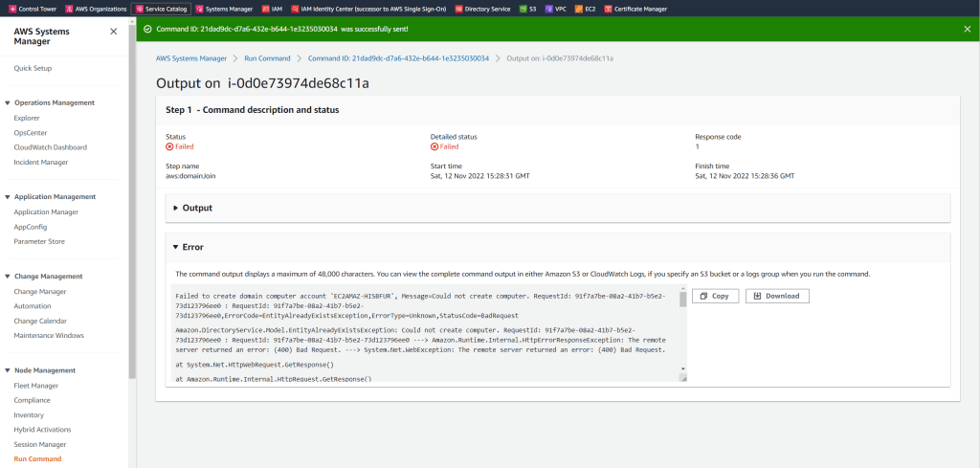The image size is (980, 468).
Task: Click the Finish time value
Action: tap(745, 176)
